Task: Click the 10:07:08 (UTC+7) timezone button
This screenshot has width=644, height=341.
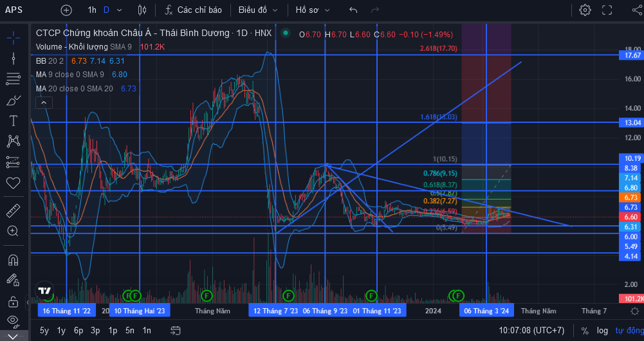Action: pos(531,330)
